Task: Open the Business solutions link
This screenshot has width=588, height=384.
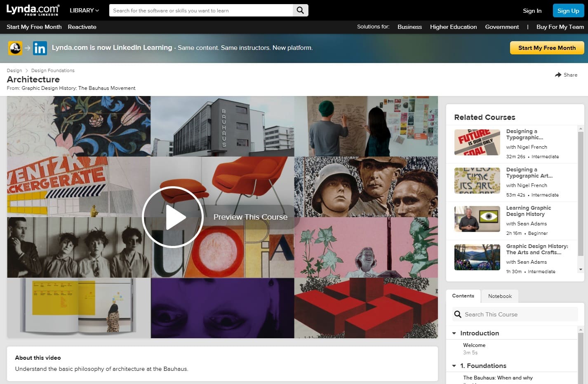Action: [409, 27]
